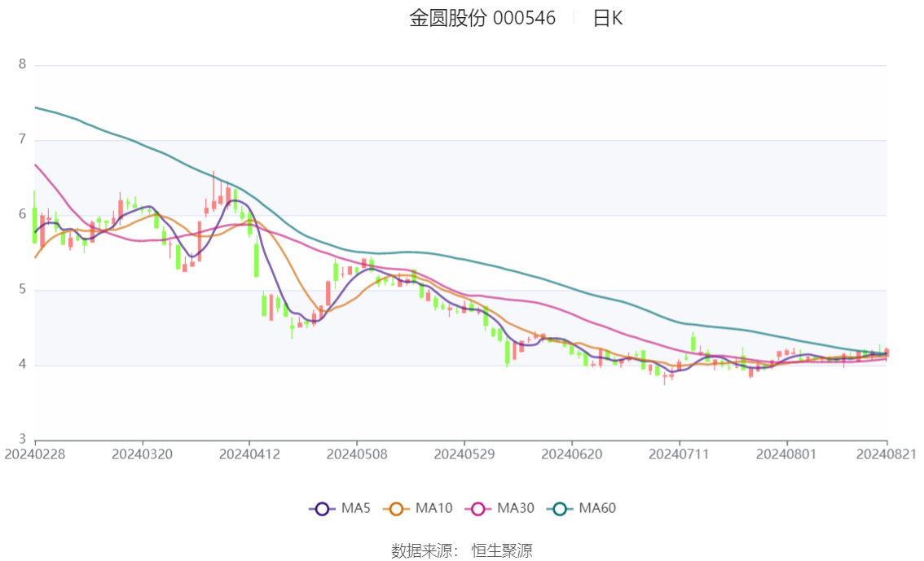Click the y-axis value 4
This screenshot has width=924, height=561.
[x=22, y=365]
